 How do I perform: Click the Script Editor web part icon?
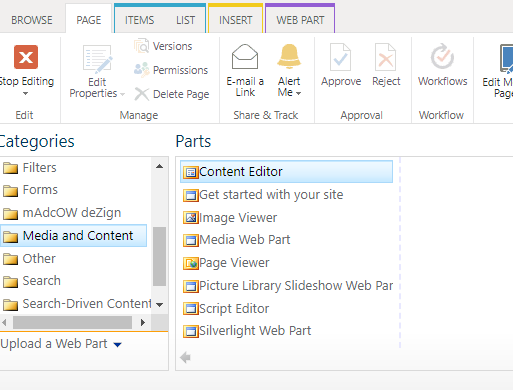point(191,309)
